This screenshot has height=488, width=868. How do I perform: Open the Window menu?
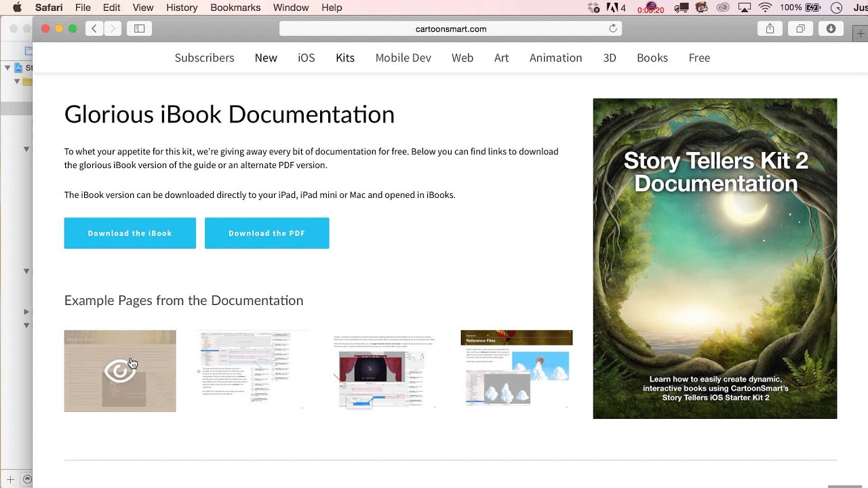pyautogui.click(x=290, y=7)
